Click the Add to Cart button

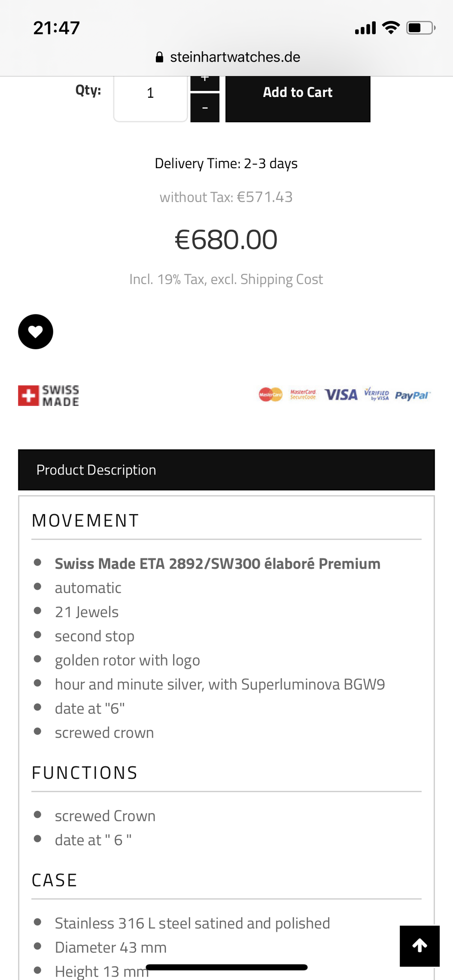click(x=298, y=99)
